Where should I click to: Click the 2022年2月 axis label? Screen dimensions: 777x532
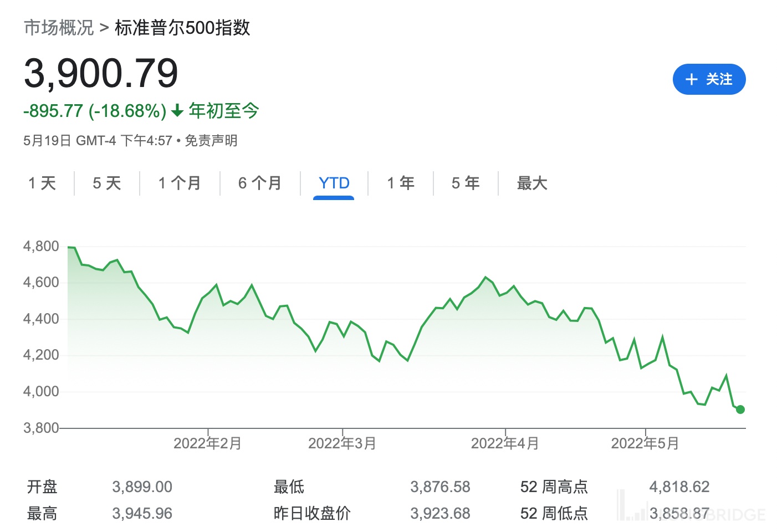pyautogui.click(x=208, y=443)
